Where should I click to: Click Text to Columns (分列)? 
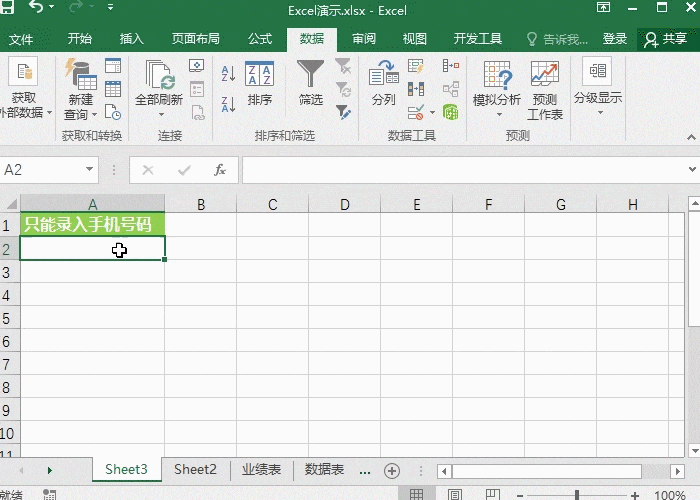[x=383, y=83]
